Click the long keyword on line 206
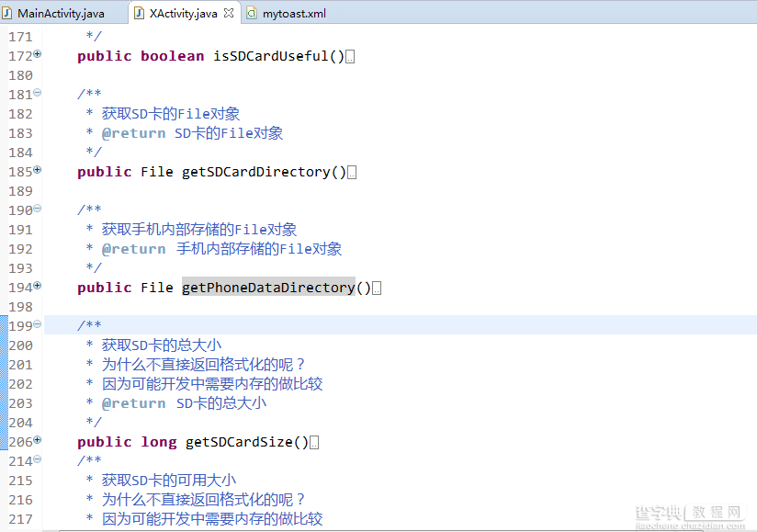Screen dimensions: 757x532 coord(159,442)
